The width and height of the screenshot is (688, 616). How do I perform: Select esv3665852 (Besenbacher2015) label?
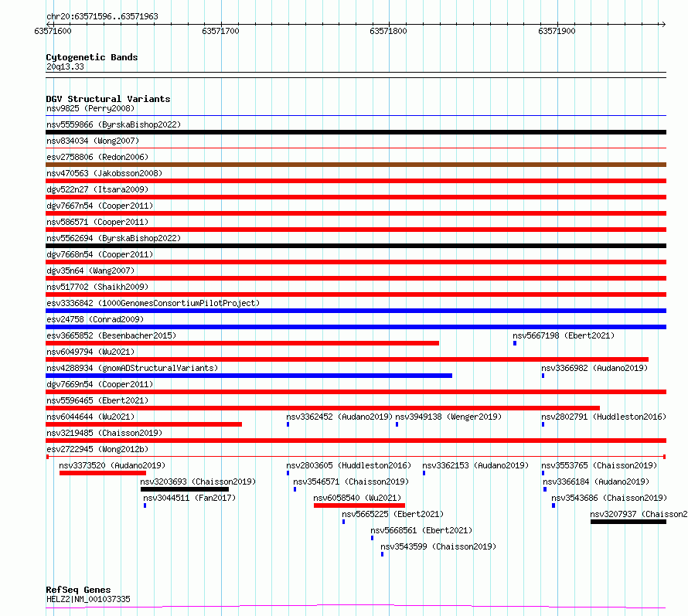111,335
